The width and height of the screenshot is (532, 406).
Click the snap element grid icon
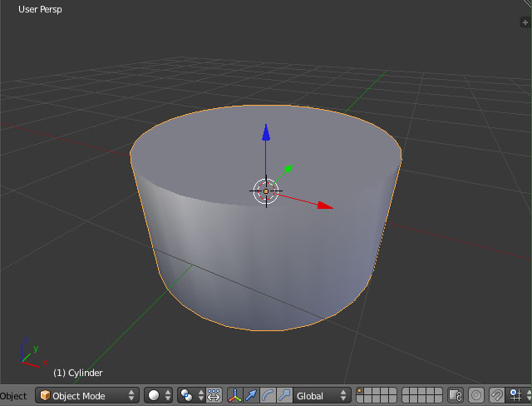click(516, 396)
